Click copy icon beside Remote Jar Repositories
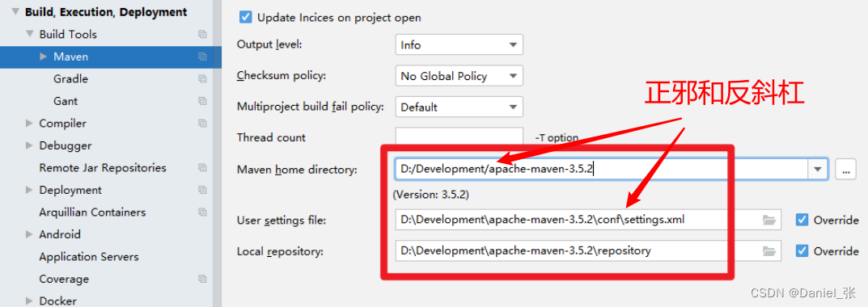This screenshot has height=307, width=868. click(x=202, y=167)
